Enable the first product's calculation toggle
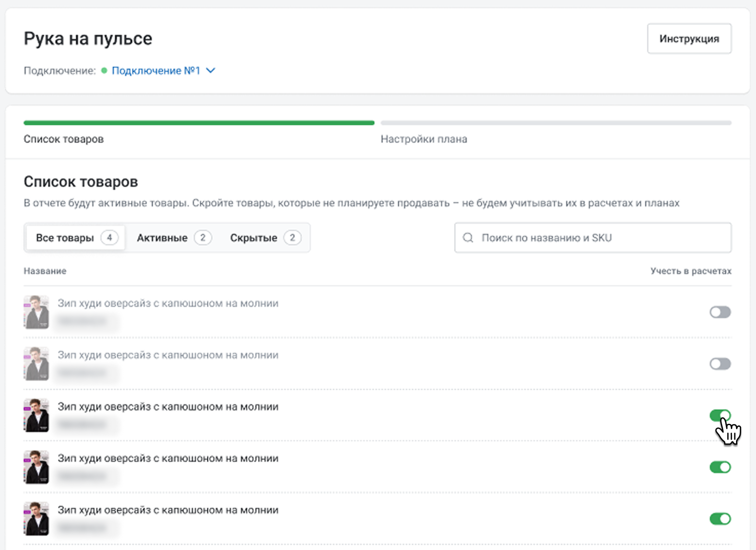 tap(720, 312)
